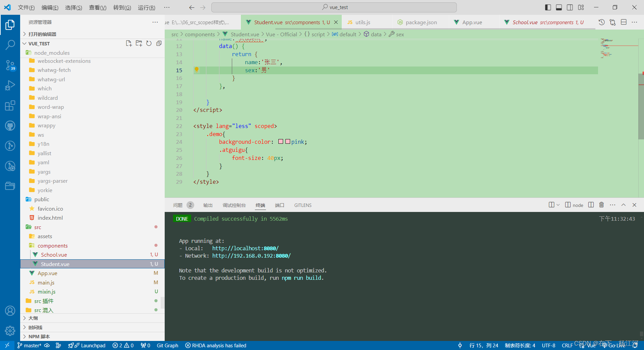Open the 运行(R) menu

(x=147, y=7)
